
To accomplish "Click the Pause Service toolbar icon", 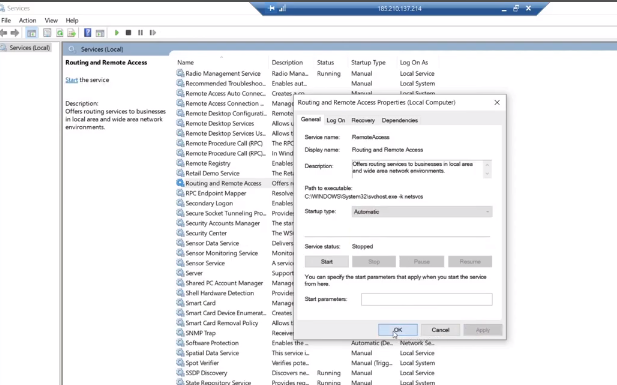I will pyautogui.click(x=140, y=33).
